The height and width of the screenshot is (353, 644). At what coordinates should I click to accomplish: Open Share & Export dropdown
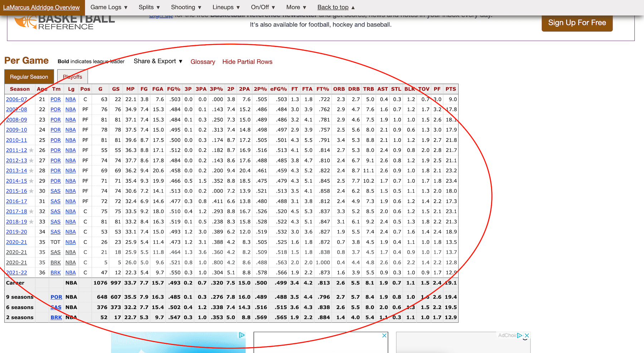coord(158,61)
